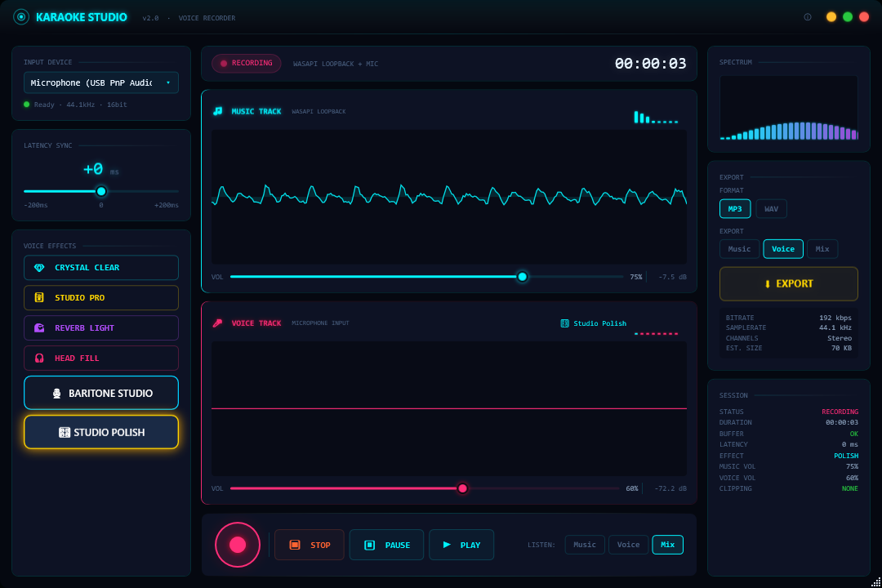Click the Music Track volume slider knob
Viewport: 882px width, 588px height.
(x=523, y=277)
